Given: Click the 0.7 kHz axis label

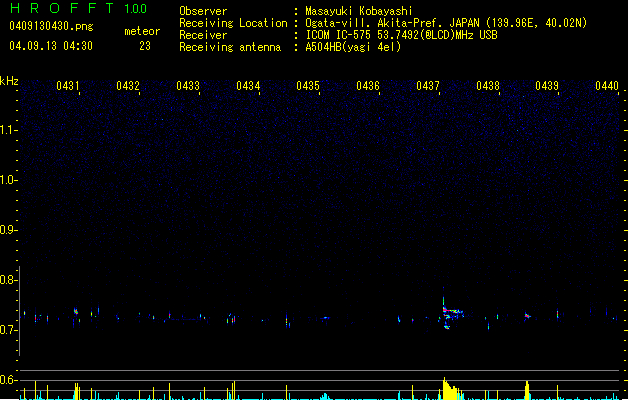Looking at the screenshot, I should (9, 330).
